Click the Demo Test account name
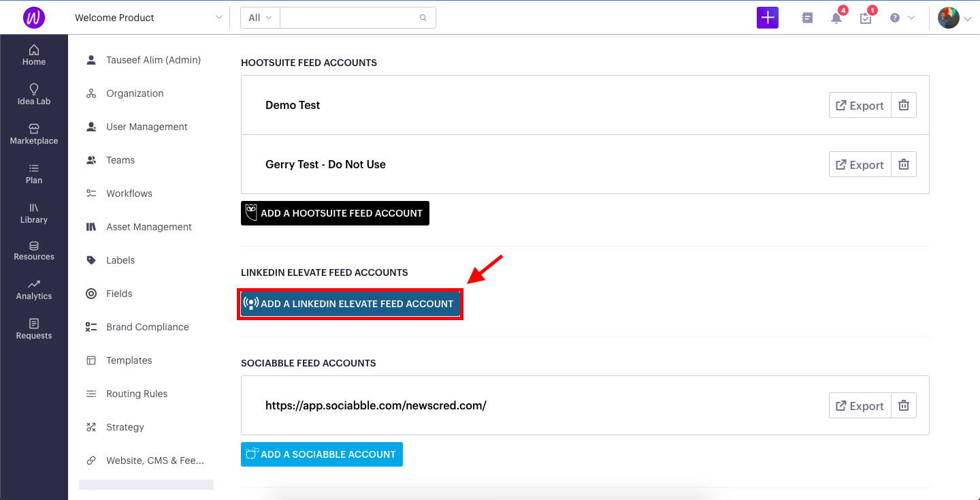This screenshot has height=500, width=980. 293,105
